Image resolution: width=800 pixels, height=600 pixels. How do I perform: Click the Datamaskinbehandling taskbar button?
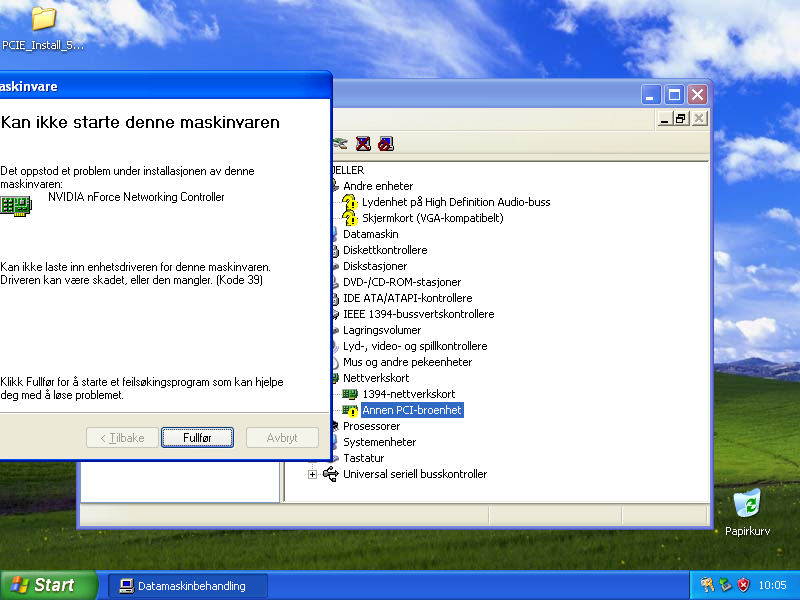click(x=188, y=586)
